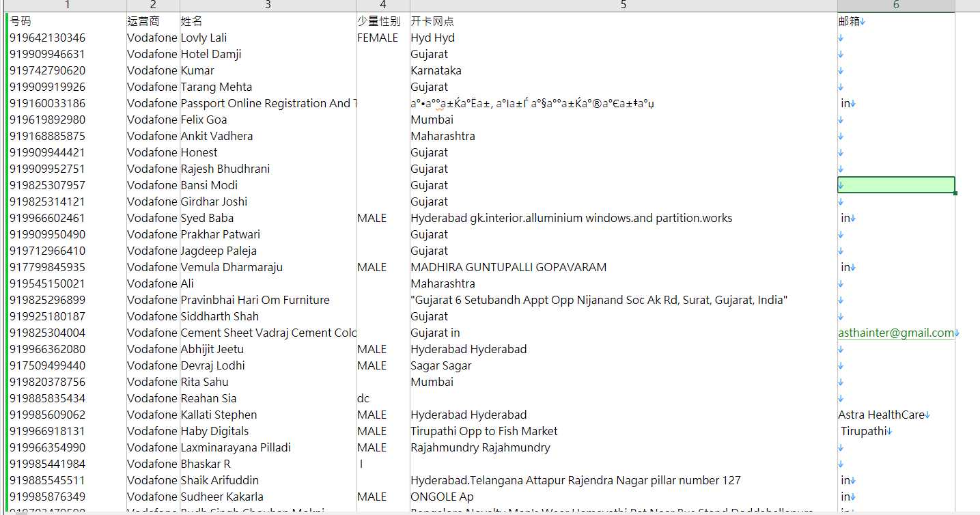Select the Cement Sheet Vadraj name cell
The height and width of the screenshot is (515, 980).
268,333
